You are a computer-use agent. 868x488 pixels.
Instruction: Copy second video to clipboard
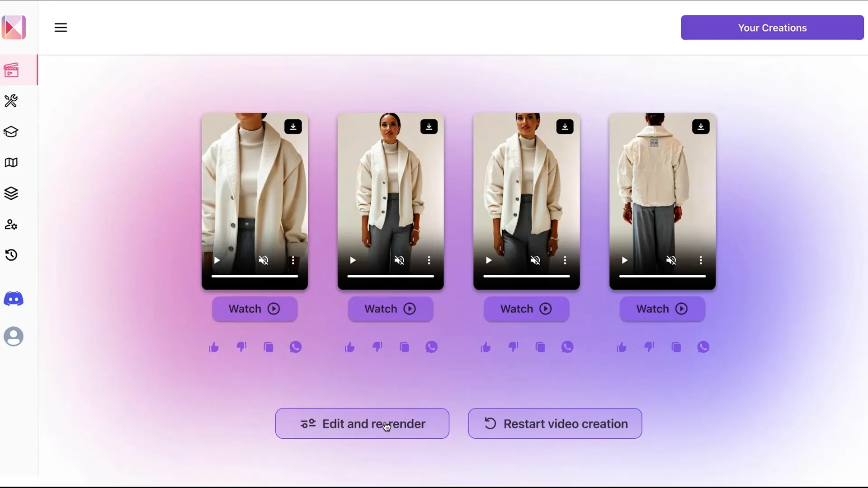[404, 347]
